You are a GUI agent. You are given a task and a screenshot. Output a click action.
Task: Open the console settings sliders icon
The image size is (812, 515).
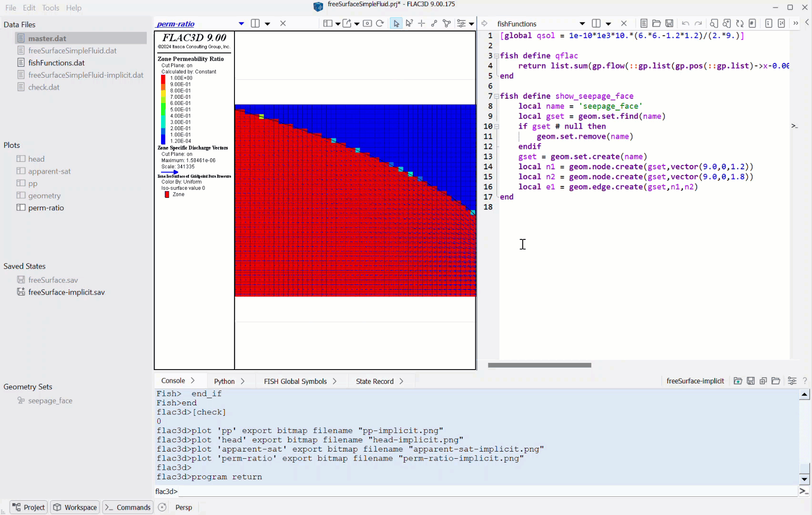click(x=792, y=381)
